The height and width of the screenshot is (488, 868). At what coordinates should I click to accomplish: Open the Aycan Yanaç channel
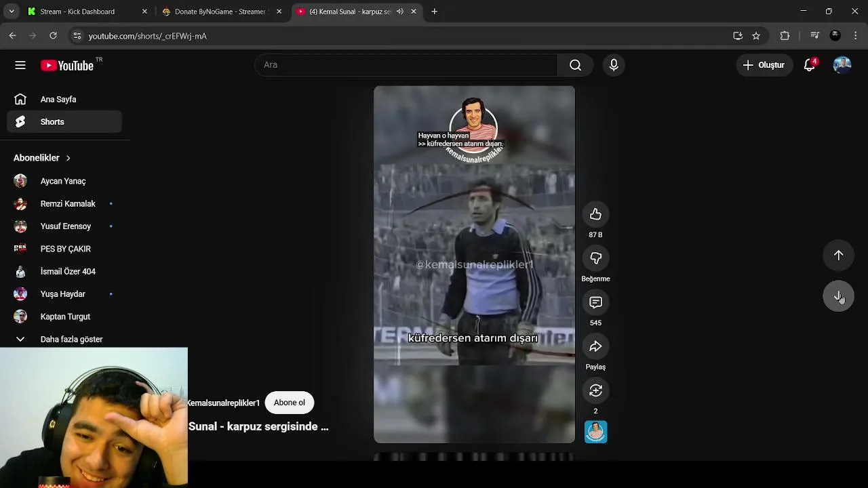[x=64, y=181]
